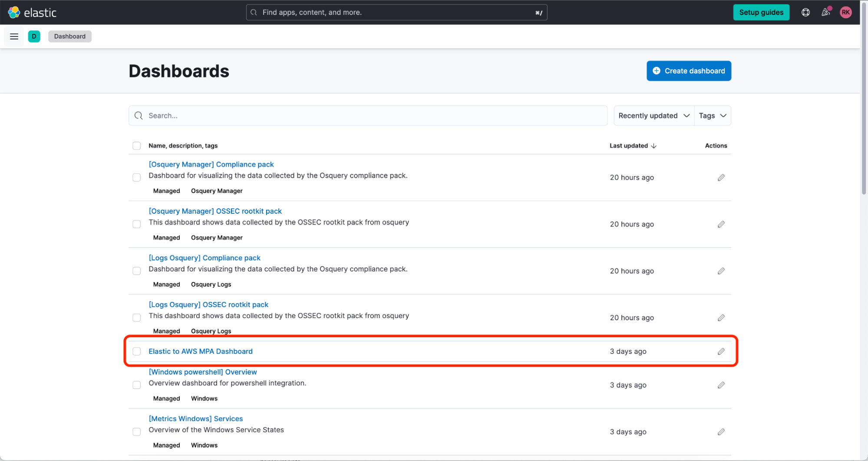
Task: Open the Tags filter dropdown
Action: coord(713,116)
